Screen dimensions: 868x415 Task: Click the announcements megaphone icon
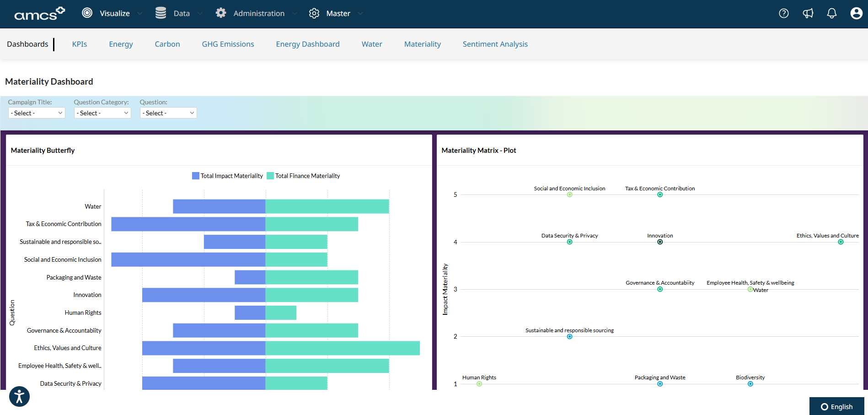[808, 13]
